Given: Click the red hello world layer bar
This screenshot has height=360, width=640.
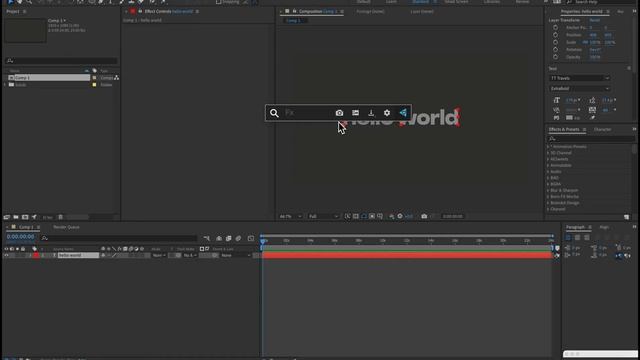Looking at the screenshot, I should tap(407, 256).
